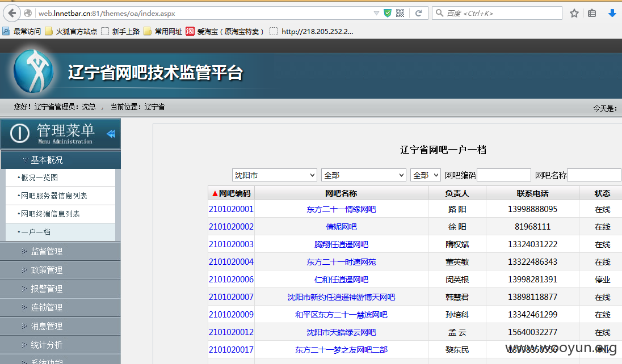Screen dimensions: 622x364
Task: Open the downloads arrow icon
Action: point(612,13)
